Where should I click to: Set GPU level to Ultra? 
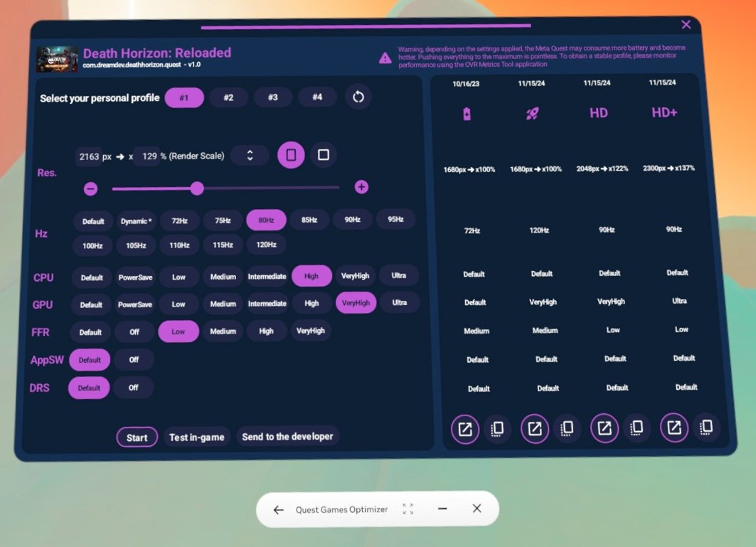[399, 302]
